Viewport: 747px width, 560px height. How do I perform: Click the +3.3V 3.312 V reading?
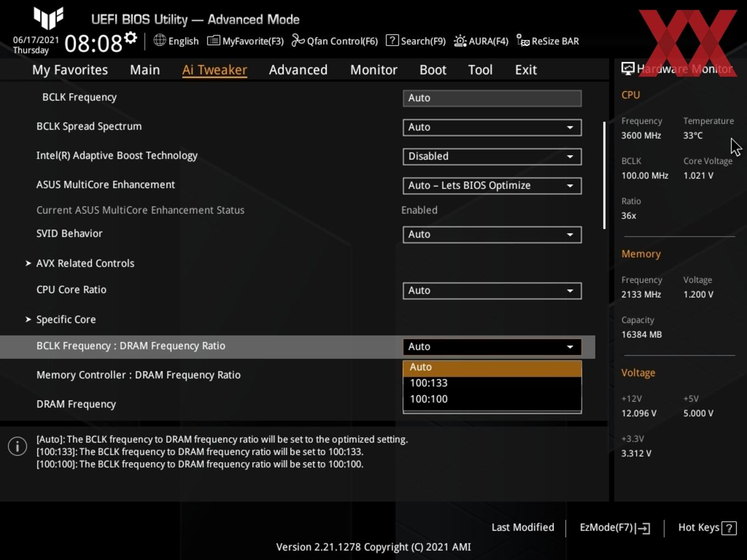[x=636, y=453]
